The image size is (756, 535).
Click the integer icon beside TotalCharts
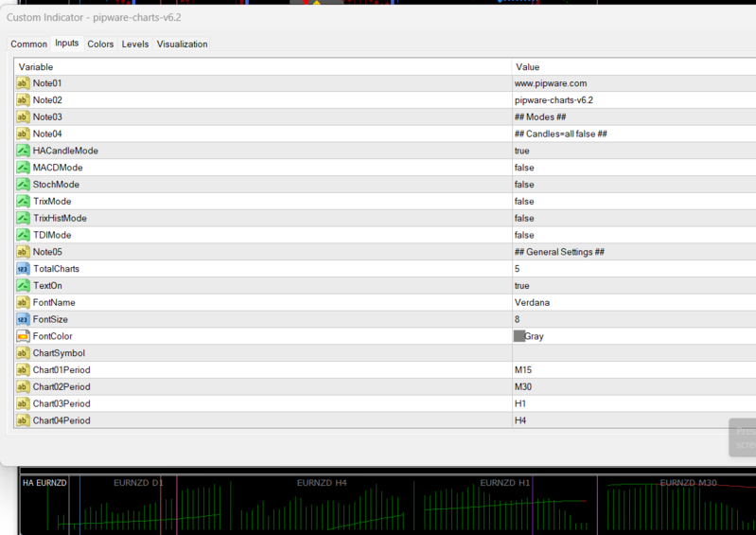(23, 269)
